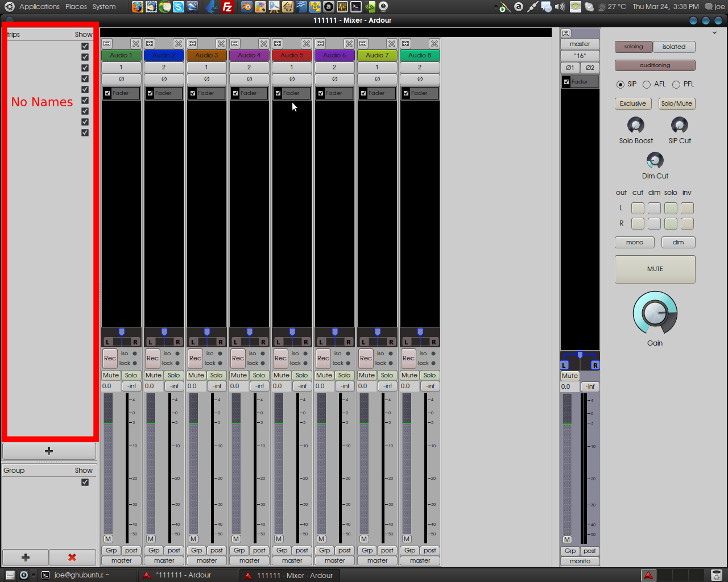Click the large monitor MUTE button
728x582 pixels.
(655, 269)
